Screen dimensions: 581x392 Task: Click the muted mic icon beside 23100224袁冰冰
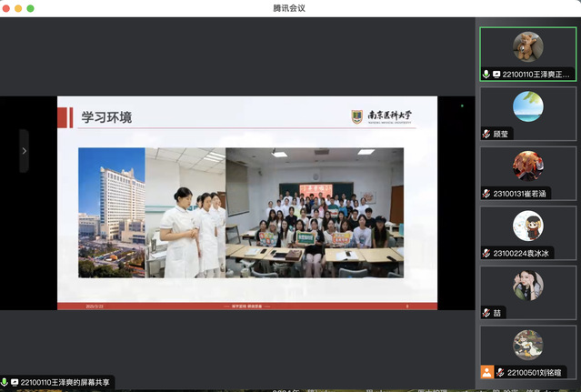click(x=486, y=253)
